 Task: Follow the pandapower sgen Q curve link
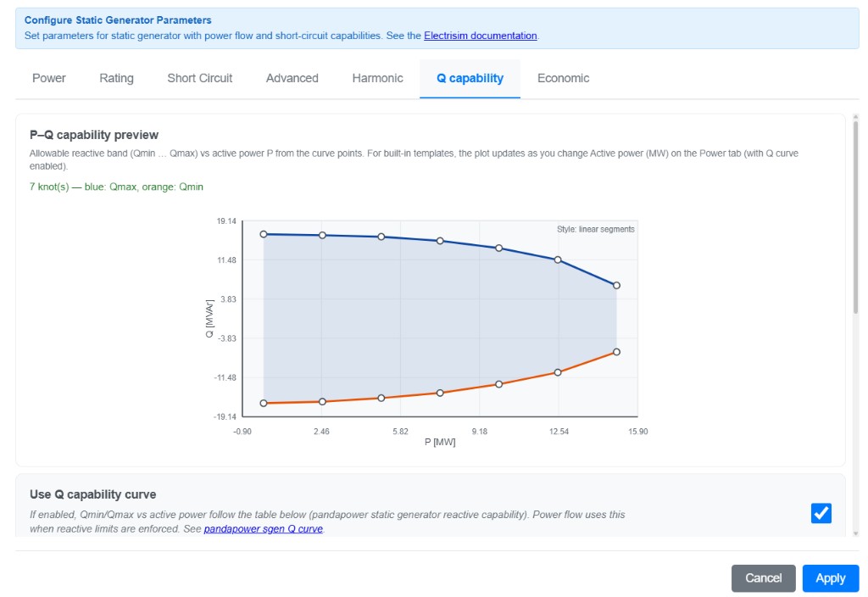[x=263, y=529]
